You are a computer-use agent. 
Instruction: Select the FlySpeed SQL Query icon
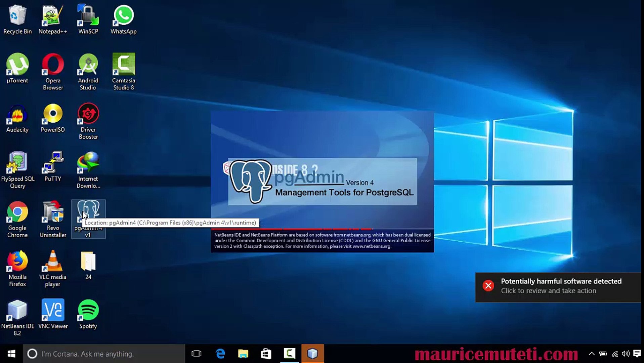pos(17,170)
